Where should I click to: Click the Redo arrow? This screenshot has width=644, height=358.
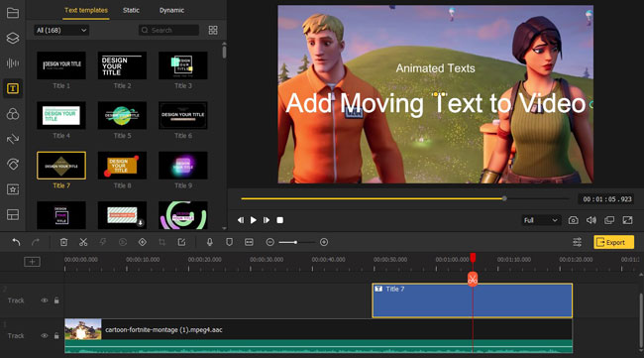coord(36,242)
